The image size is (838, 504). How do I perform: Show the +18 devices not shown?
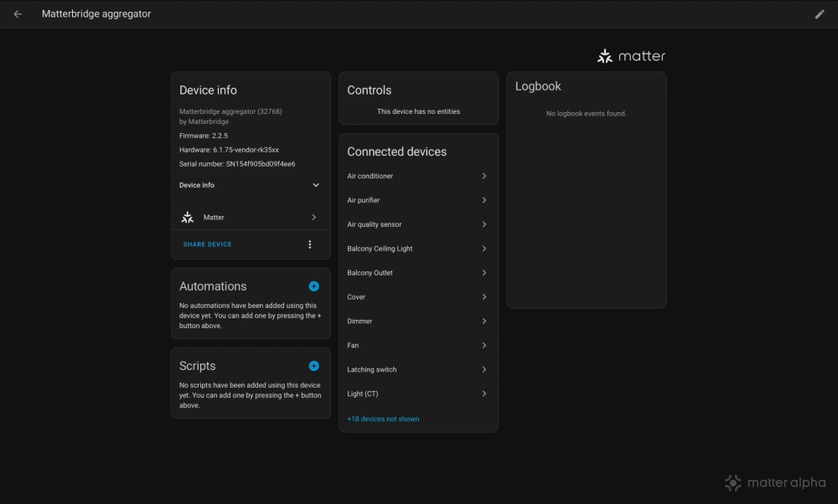(x=383, y=419)
